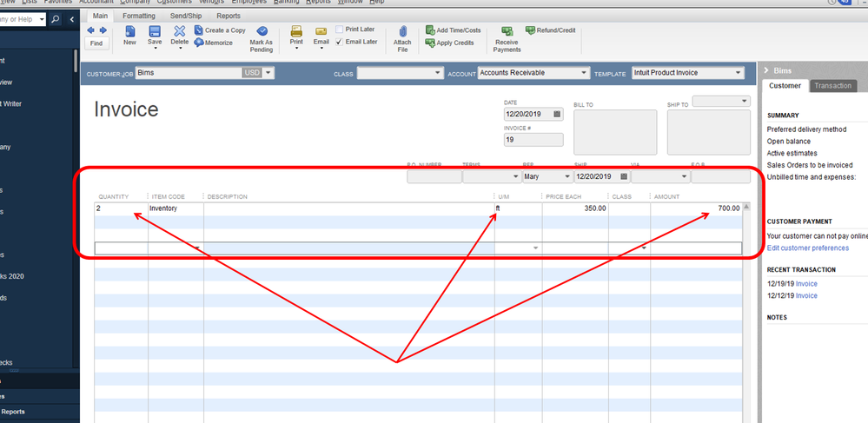
Task: Open the Customer:Job dropdown
Action: (x=268, y=73)
